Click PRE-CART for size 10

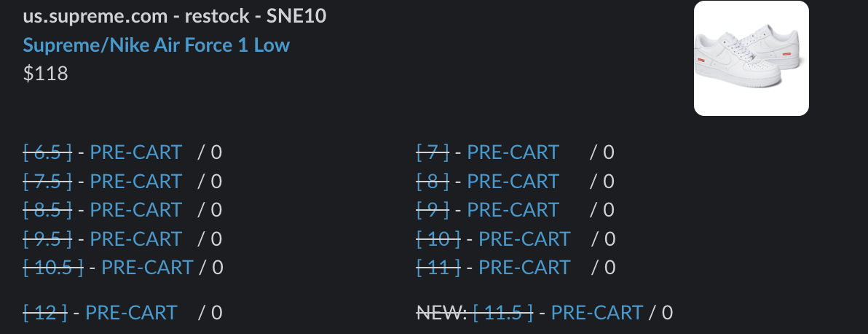pos(524,238)
